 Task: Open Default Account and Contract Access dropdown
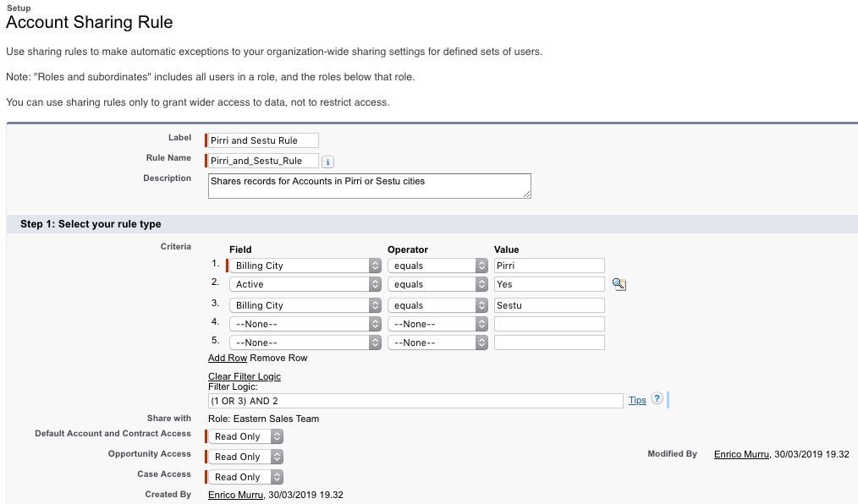coord(246,436)
